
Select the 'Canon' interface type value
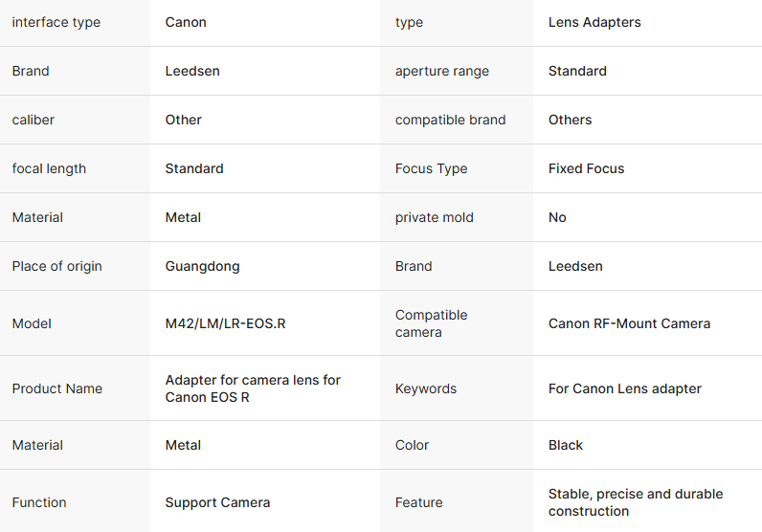[x=186, y=22]
